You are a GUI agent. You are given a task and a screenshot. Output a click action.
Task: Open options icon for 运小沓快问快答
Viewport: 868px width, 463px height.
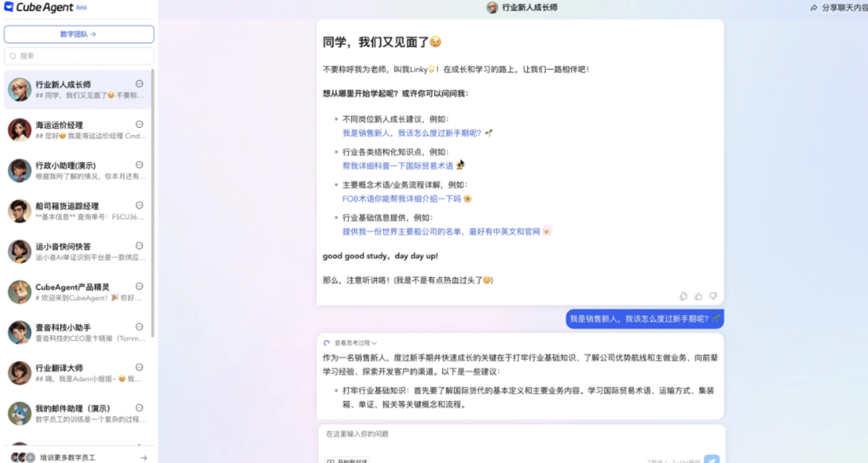[x=140, y=245]
